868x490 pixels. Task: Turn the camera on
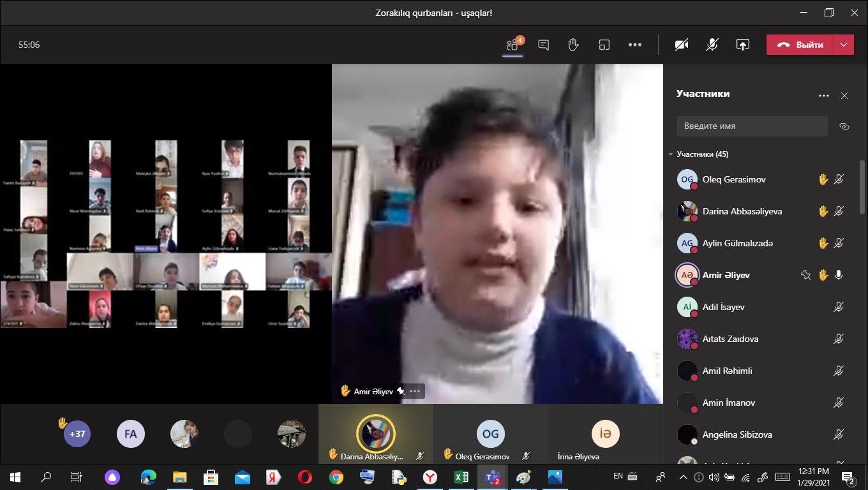click(682, 45)
